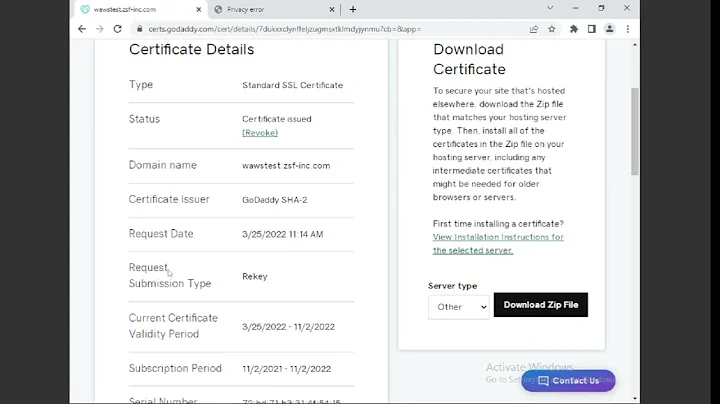The image size is (720, 404).
Task: Click the browser forward arrow
Action: click(x=100, y=29)
